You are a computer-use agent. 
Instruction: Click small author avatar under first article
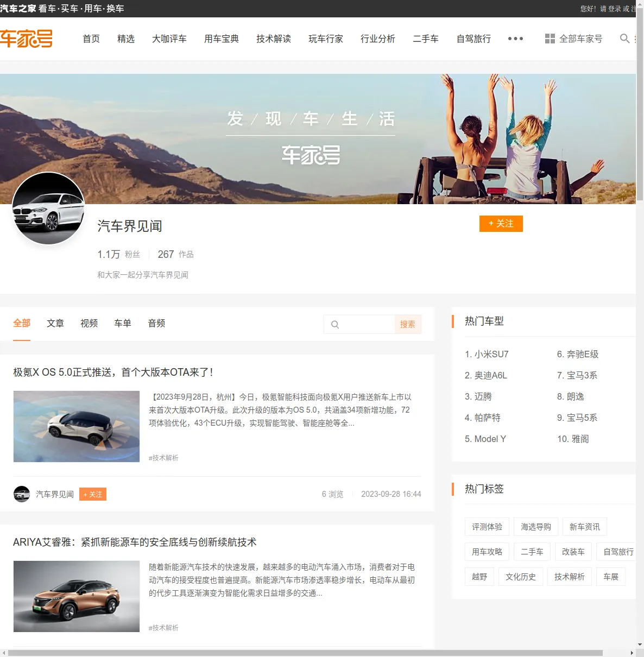coord(22,494)
